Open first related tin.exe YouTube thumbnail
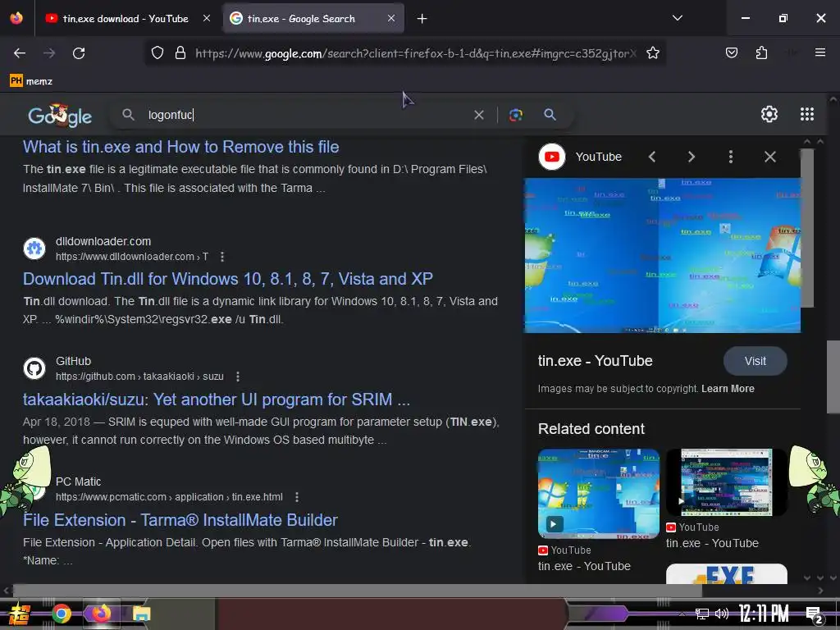840x630 pixels. click(598, 493)
